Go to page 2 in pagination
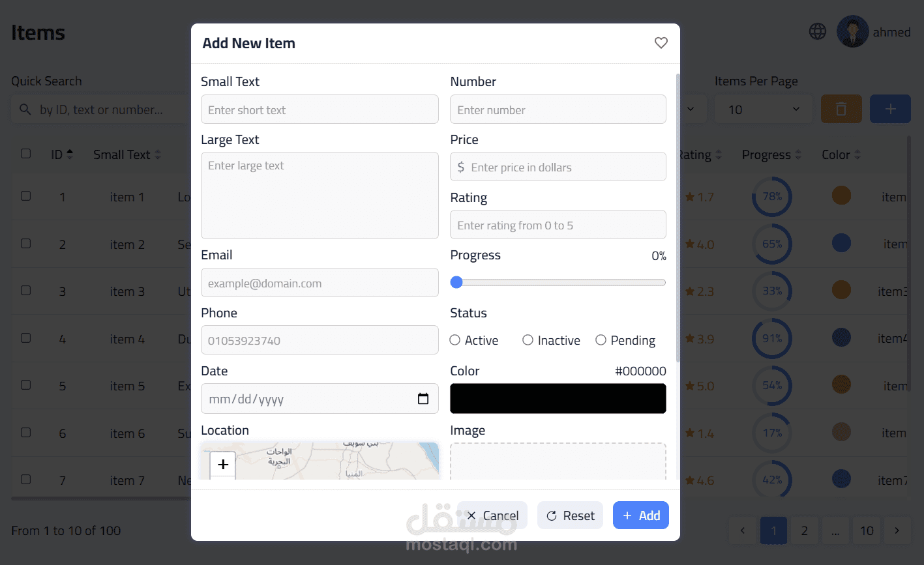The height and width of the screenshot is (565, 924). pos(804,530)
